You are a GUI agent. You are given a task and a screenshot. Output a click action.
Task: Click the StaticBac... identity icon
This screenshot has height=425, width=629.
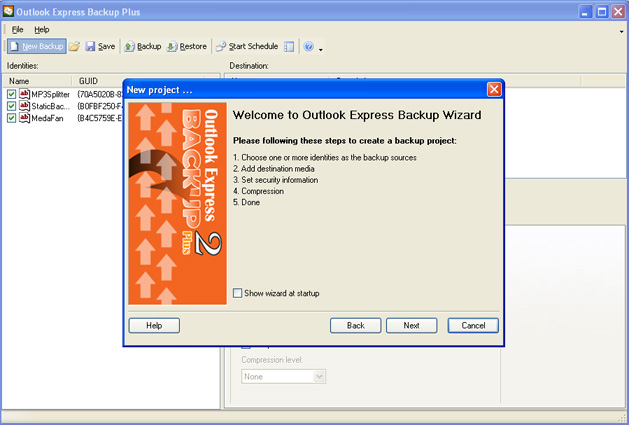tap(24, 106)
